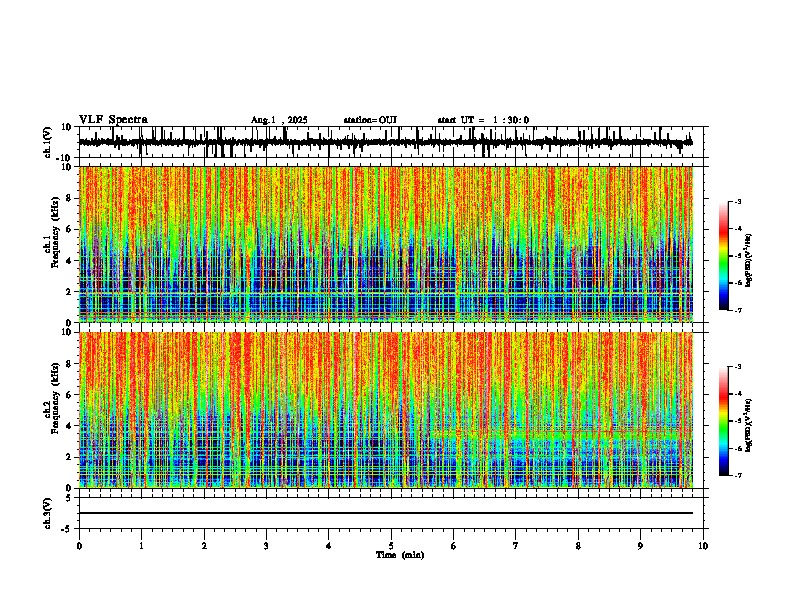
Task: Click inside the ch.2 spectrogram panel
Action: pyautogui.click(x=385, y=410)
